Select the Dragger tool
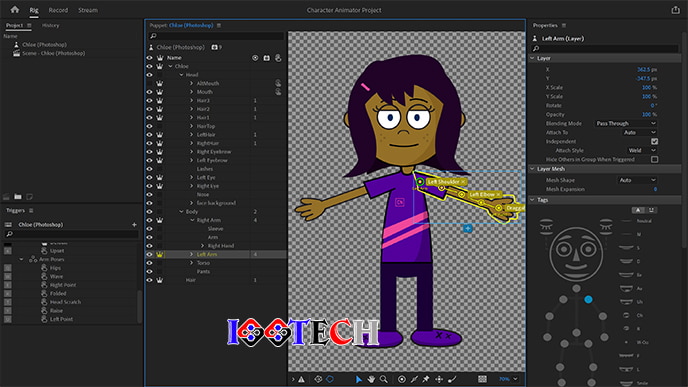The width and height of the screenshot is (688, 387). (439, 379)
